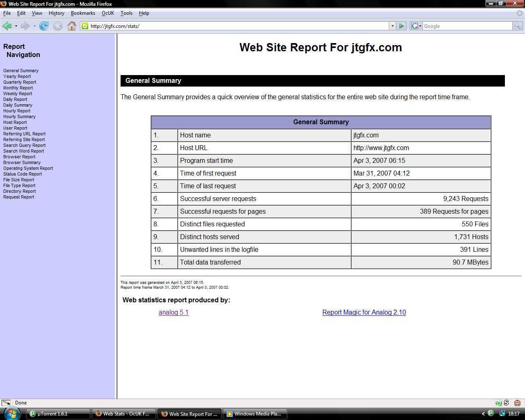Open the Daily Report link
Viewport: 525px width, 420px height.
coord(15,99)
